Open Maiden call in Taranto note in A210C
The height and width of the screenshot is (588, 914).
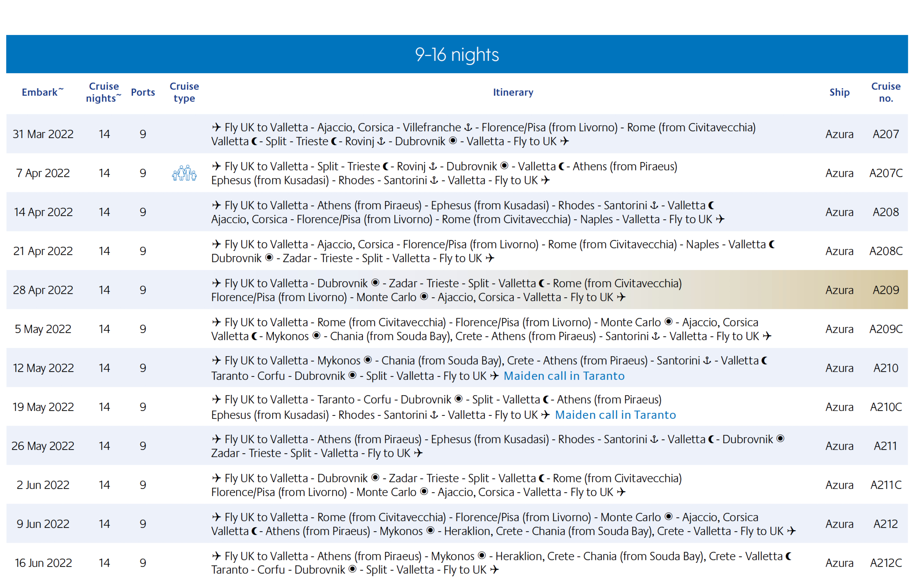(x=615, y=415)
